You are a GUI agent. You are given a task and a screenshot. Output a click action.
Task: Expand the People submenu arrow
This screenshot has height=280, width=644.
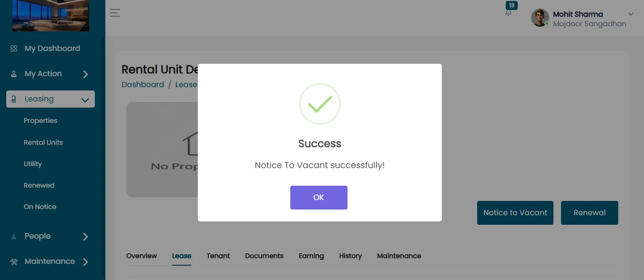point(85,237)
